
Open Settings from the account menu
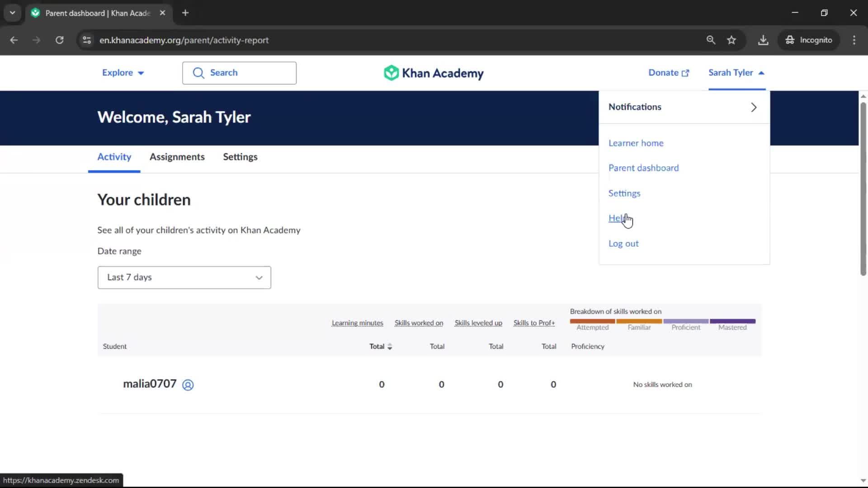pos(624,193)
